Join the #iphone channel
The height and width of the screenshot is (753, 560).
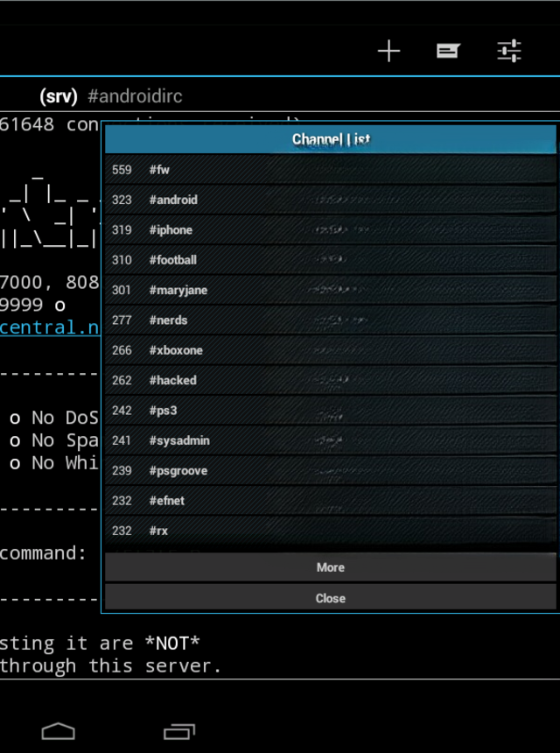330,229
